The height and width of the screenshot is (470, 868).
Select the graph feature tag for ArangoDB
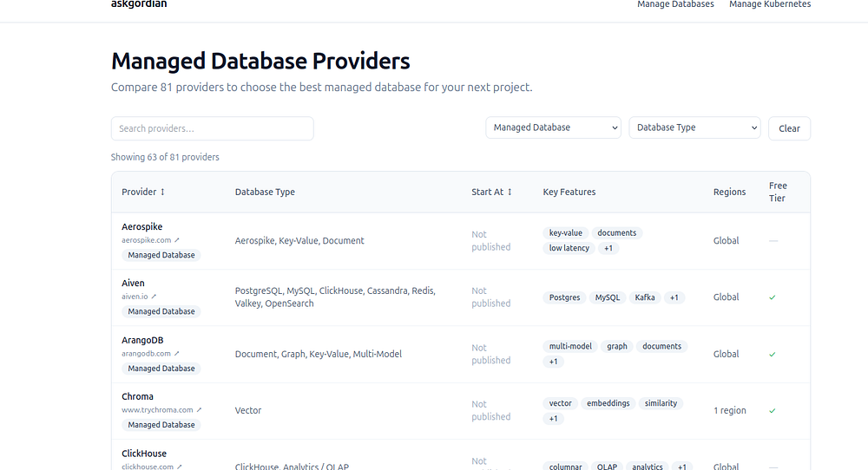(617, 346)
